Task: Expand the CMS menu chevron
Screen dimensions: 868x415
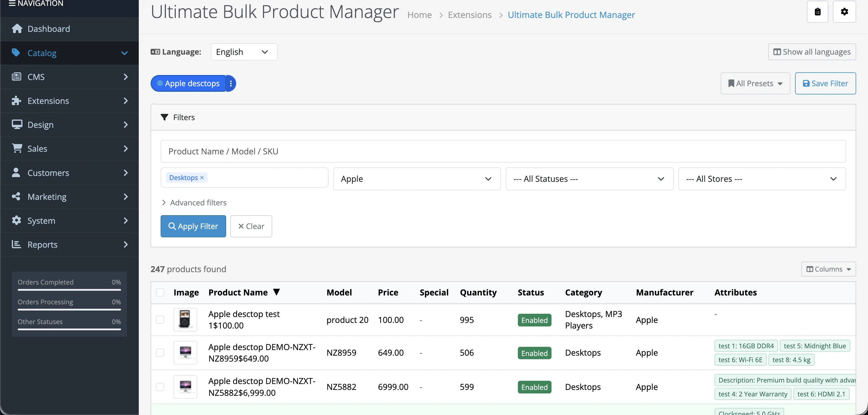Action: click(x=126, y=77)
